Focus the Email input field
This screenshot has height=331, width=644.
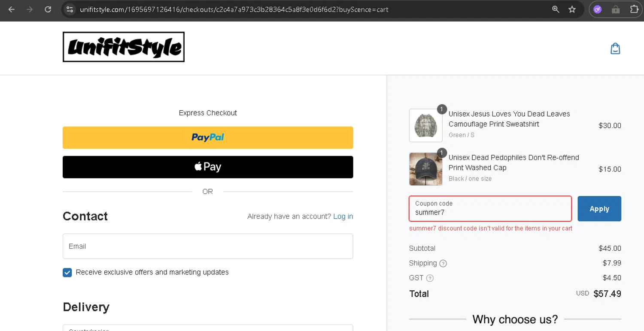click(x=208, y=246)
